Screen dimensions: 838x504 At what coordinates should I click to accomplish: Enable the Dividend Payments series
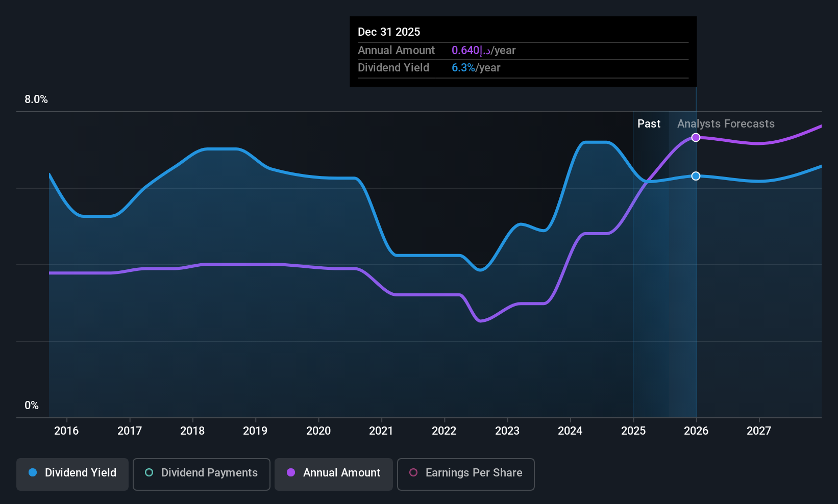202,474
